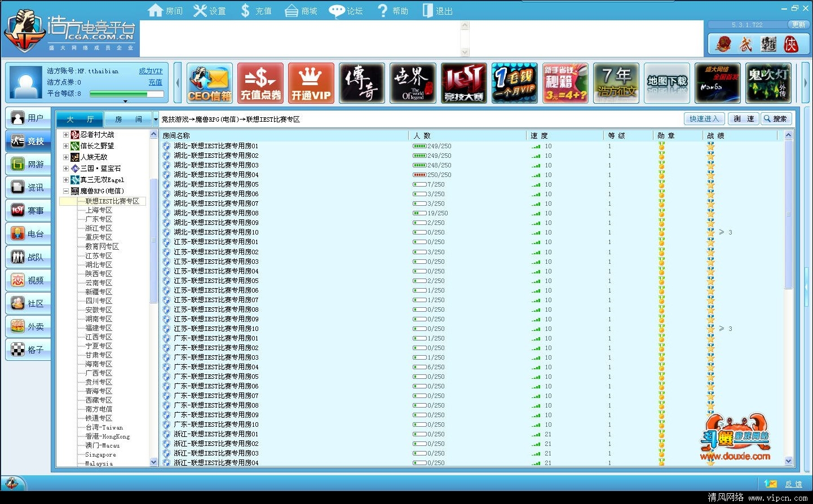This screenshot has height=504, width=813.
Task: Select 竞技 in left sidebar
Action: (x=28, y=141)
